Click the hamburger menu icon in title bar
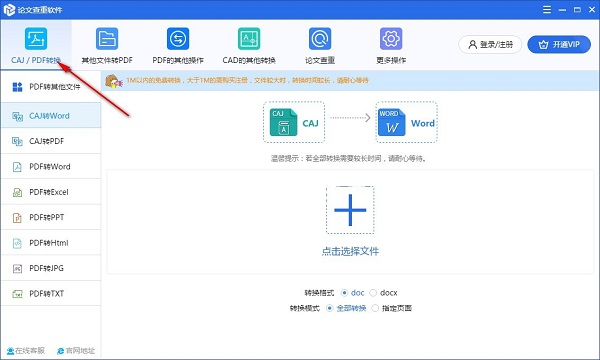 coord(547,10)
